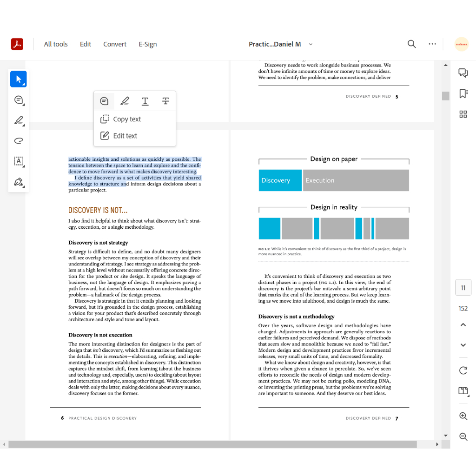476x476 pixels.
Task: Open the Convert menu
Action: 115,44
